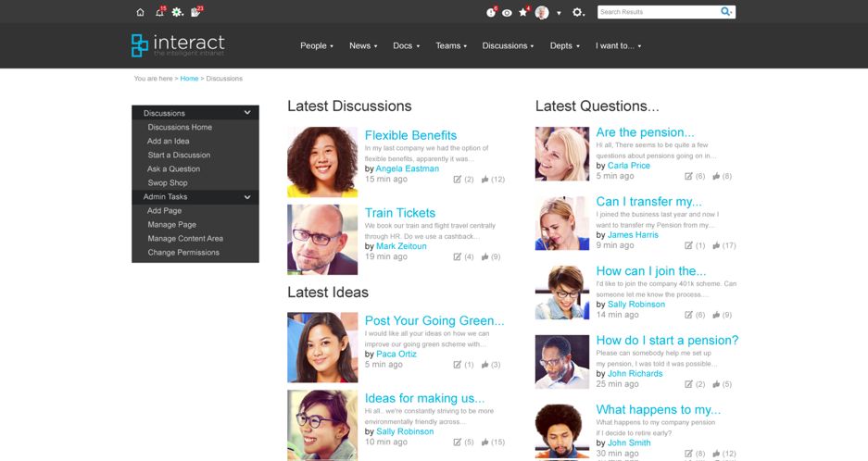The height and width of the screenshot is (461, 868).
Task: Open the People menu
Action: click(316, 45)
